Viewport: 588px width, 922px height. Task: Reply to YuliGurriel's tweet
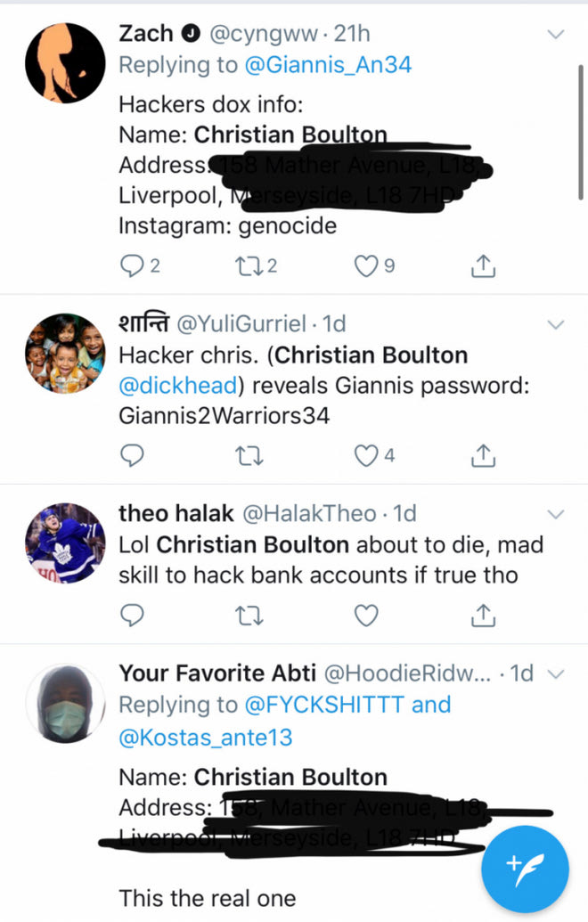pyautogui.click(x=132, y=456)
